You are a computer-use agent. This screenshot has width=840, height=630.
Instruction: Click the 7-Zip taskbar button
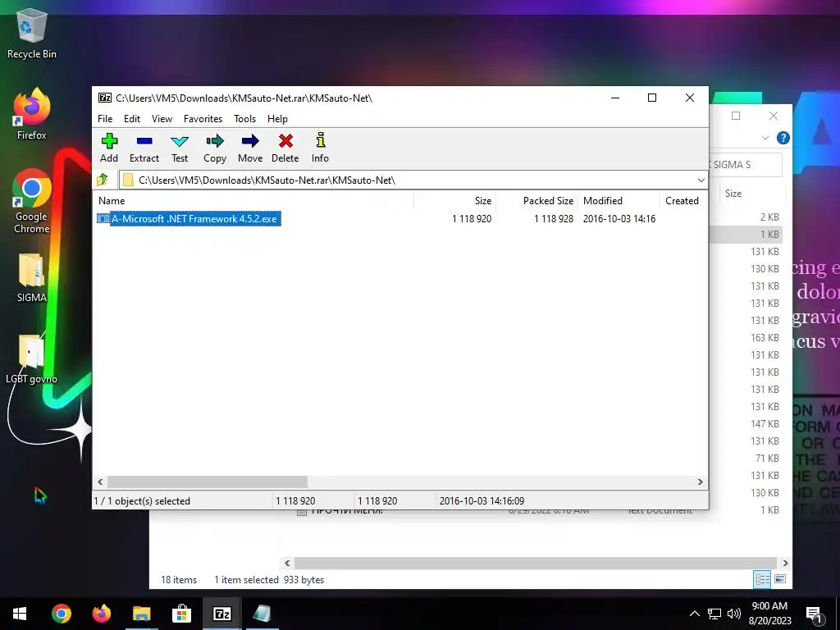coord(221,614)
